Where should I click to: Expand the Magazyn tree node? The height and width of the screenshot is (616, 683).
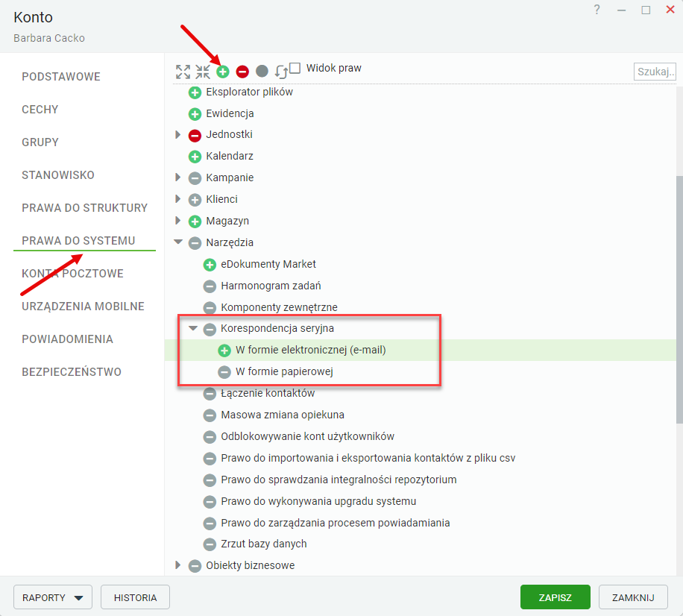click(x=177, y=221)
